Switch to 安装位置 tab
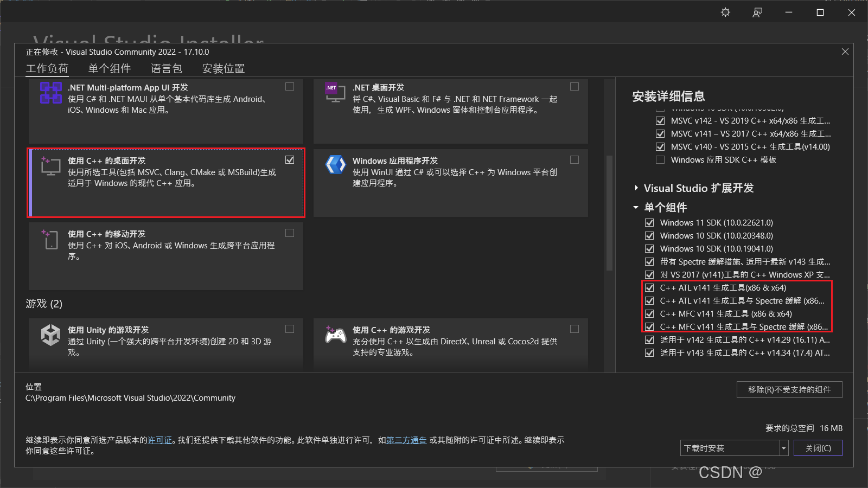Screen dimensions: 868x488 coord(224,69)
